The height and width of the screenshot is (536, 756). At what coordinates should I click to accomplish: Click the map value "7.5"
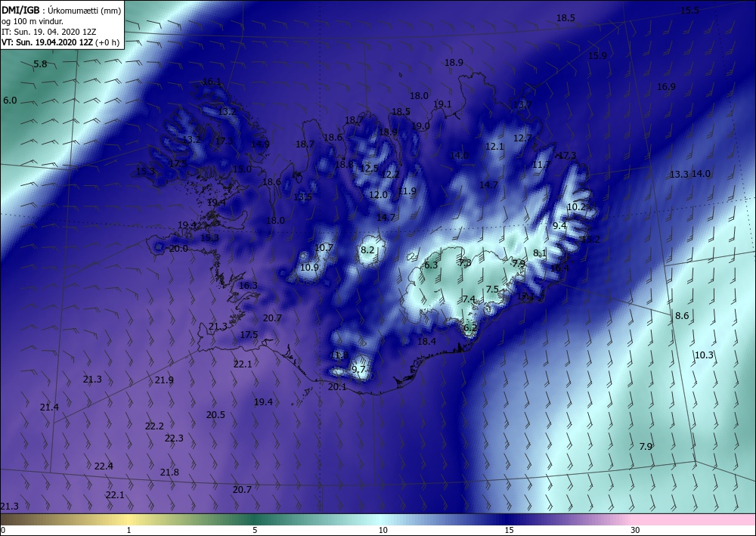pos(492,289)
